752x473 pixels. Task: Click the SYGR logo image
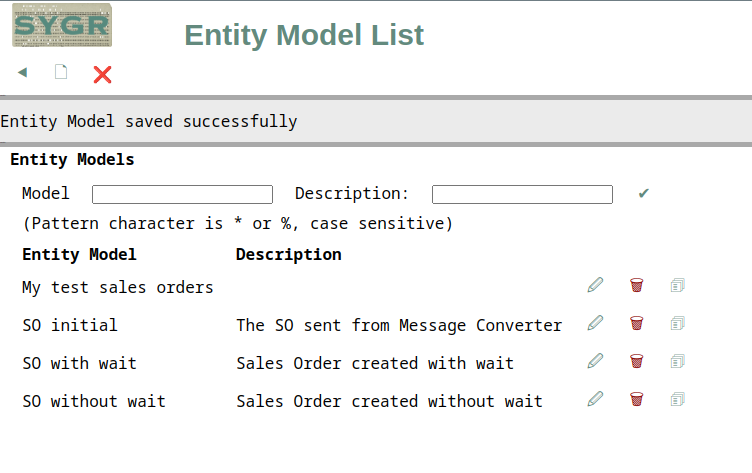click(62, 25)
